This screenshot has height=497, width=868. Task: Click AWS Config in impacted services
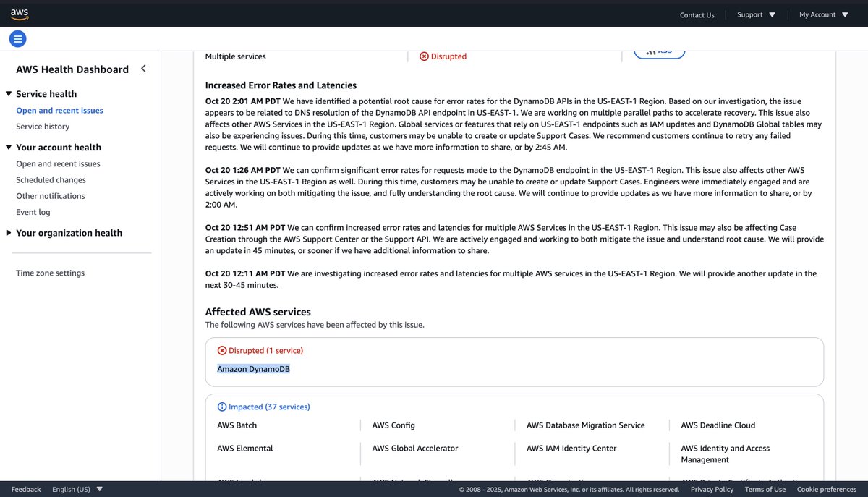[x=393, y=425]
